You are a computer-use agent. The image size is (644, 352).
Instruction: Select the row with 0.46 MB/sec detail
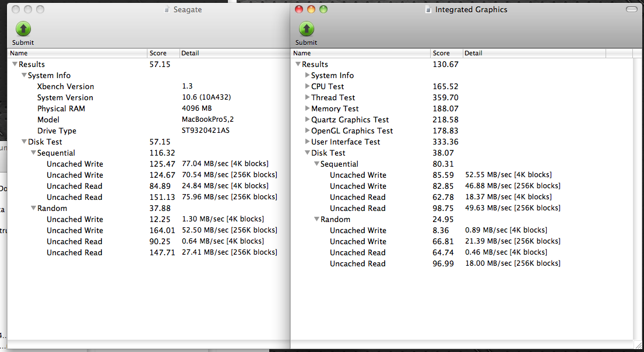[462, 252]
